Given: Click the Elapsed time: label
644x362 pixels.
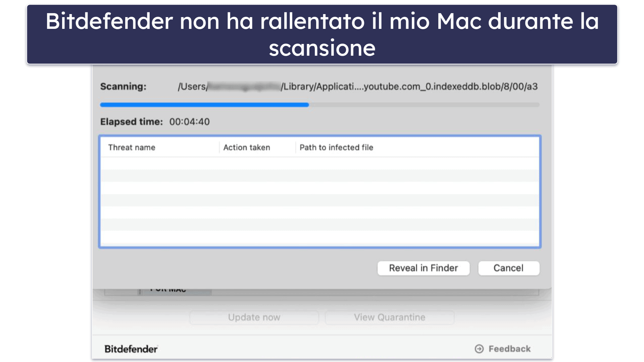Looking at the screenshot, I should coord(131,122).
